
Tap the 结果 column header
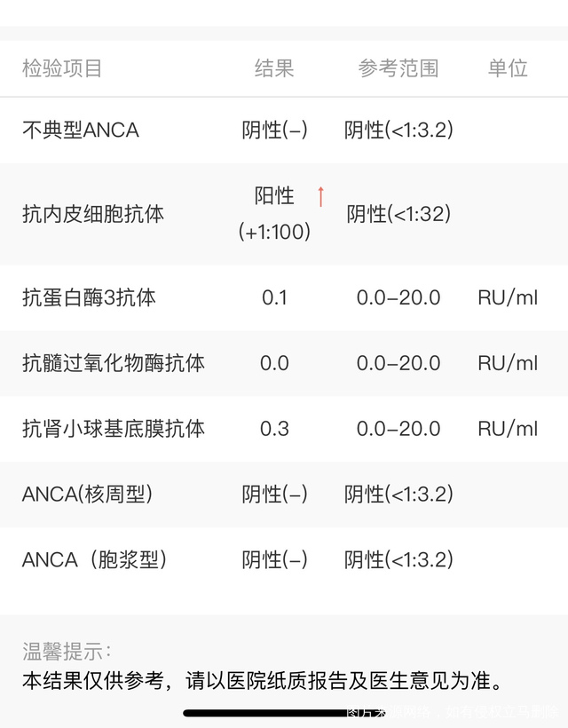pyautogui.click(x=274, y=68)
